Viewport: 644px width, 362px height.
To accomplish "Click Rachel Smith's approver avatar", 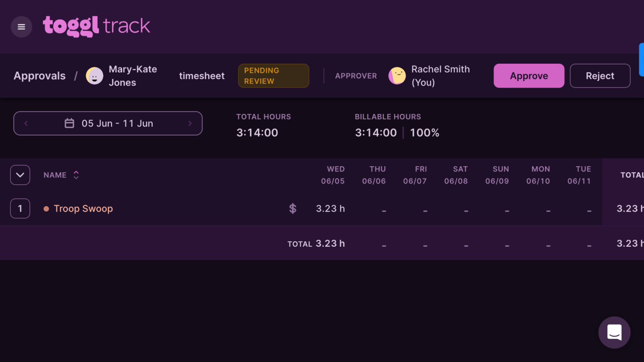I will coord(397,76).
